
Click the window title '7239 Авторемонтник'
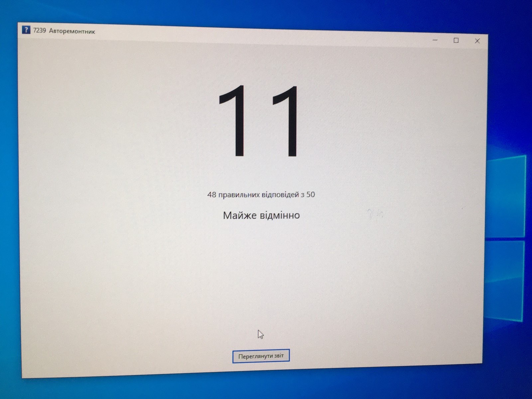[64, 31]
